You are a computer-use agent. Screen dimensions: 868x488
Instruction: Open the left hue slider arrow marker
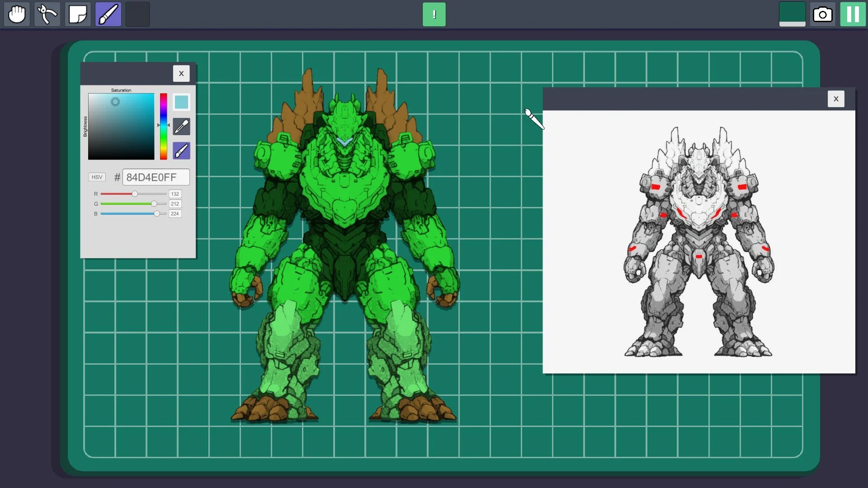pos(158,125)
